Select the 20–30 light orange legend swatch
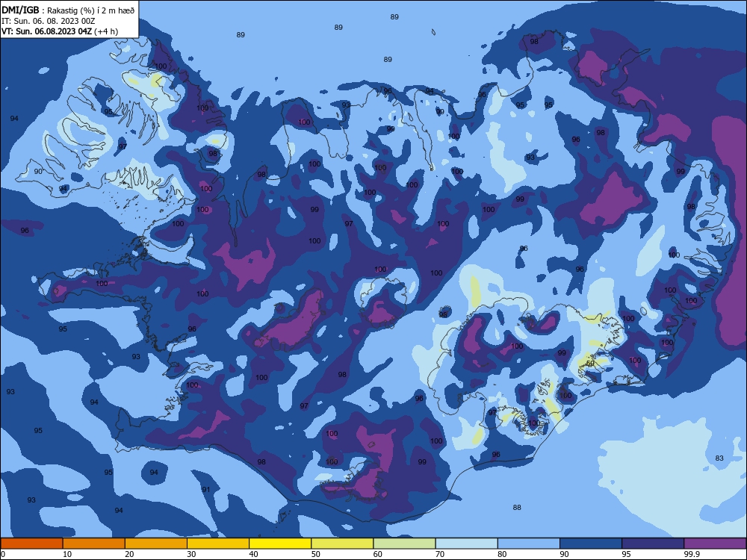Viewport: 747px width, 560px height. (156, 544)
